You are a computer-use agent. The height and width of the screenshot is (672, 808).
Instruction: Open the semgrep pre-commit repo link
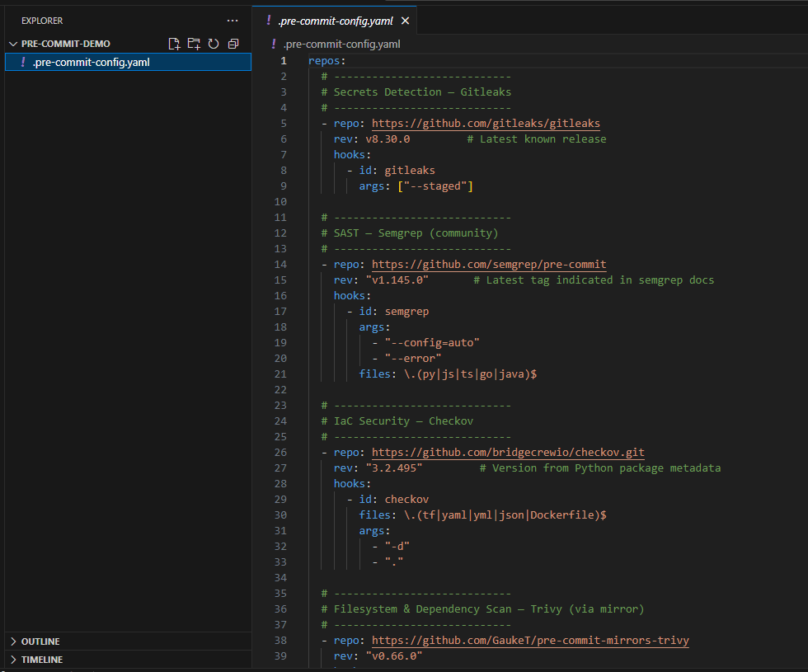pos(488,265)
